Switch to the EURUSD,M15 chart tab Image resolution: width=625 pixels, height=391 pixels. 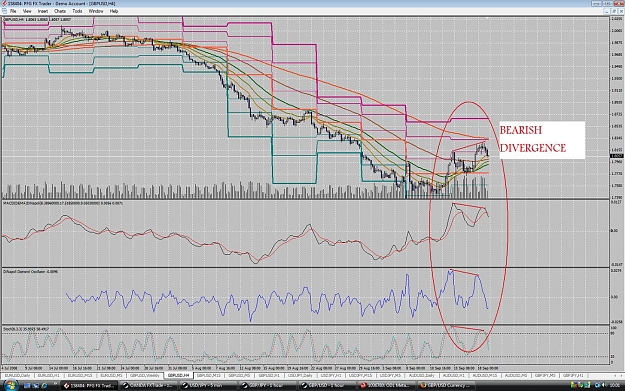click(80, 375)
